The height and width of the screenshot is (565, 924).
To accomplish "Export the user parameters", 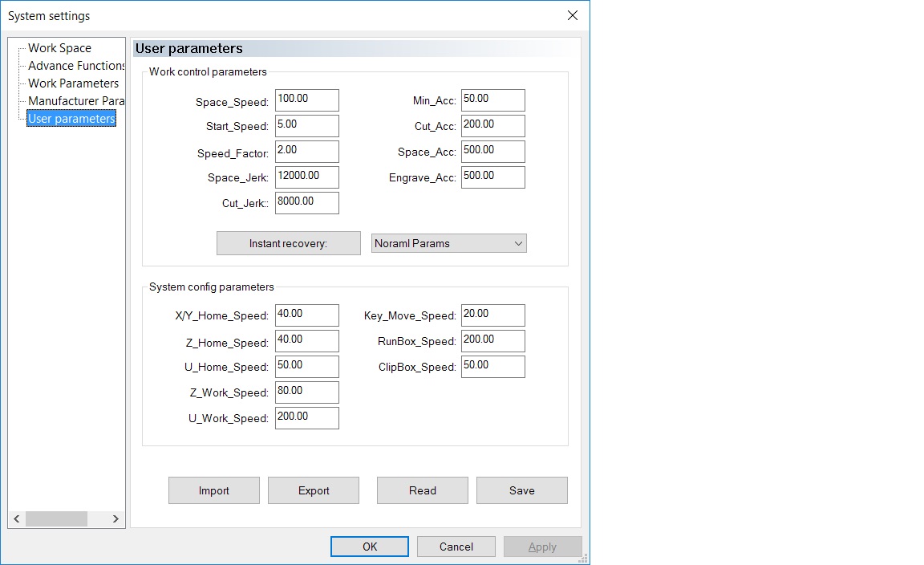I will 314,490.
